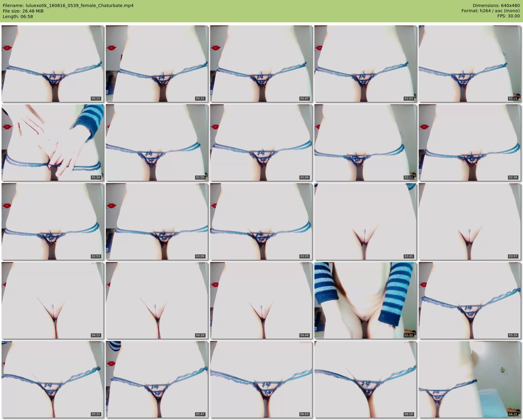Open the thumbnail stamped 01:50
The height and width of the screenshot is (420, 523).
[157, 143]
